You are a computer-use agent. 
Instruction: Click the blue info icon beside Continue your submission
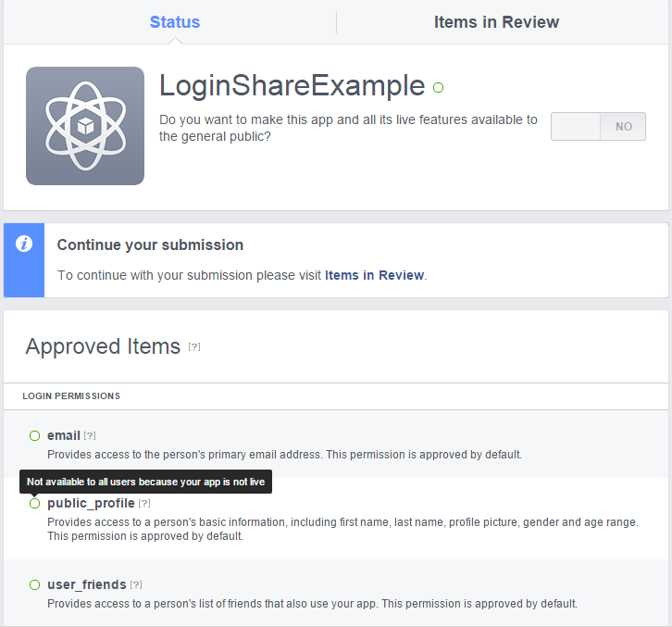[x=24, y=244]
